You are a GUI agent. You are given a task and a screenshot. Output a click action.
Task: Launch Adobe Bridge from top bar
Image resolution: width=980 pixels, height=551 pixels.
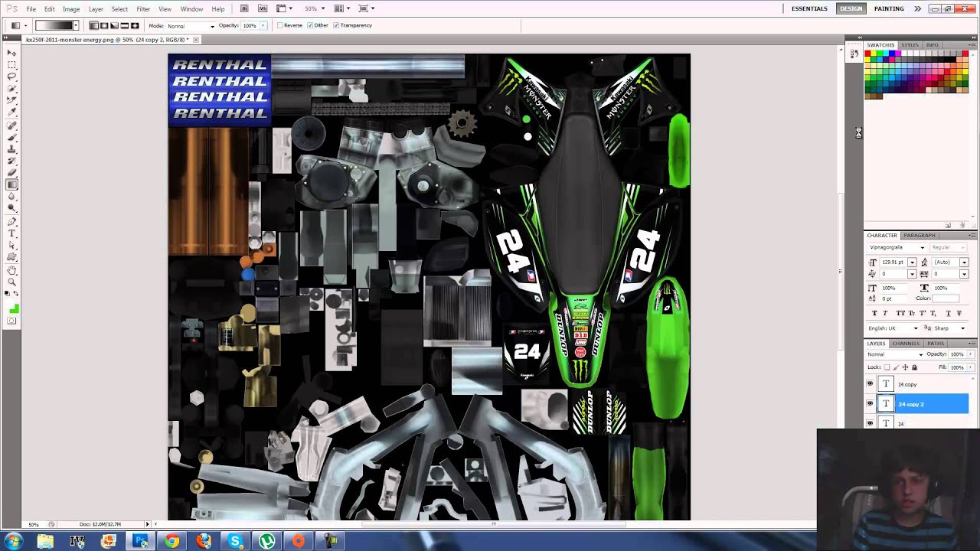point(244,8)
